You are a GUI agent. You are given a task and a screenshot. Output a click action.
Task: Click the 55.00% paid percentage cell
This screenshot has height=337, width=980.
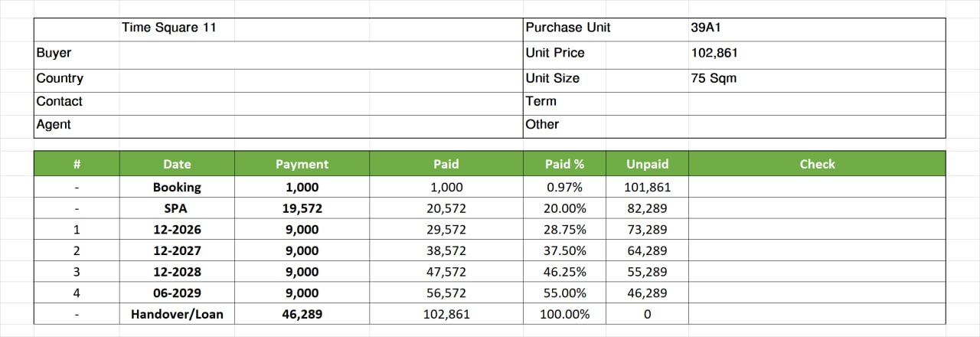pyautogui.click(x=564, y=293)
